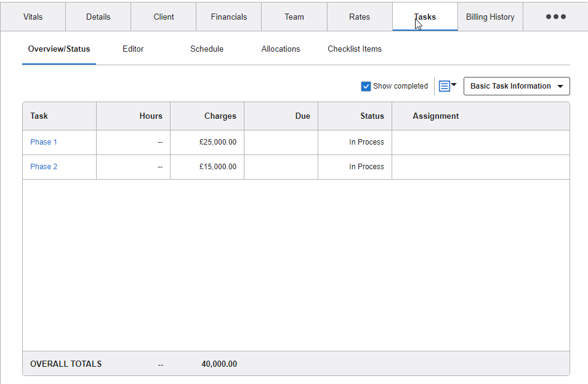Toggle the Show completed checkbox
588x384 pixels.
[366, 86]
